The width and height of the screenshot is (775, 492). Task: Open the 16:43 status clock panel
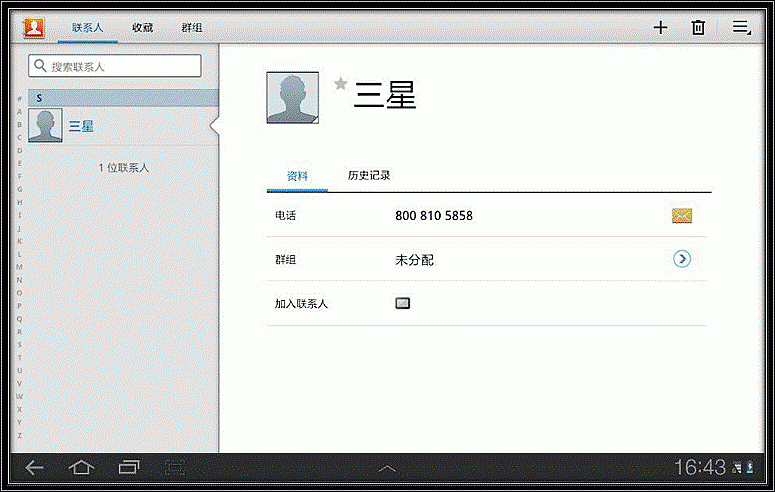tap(700, 467)
